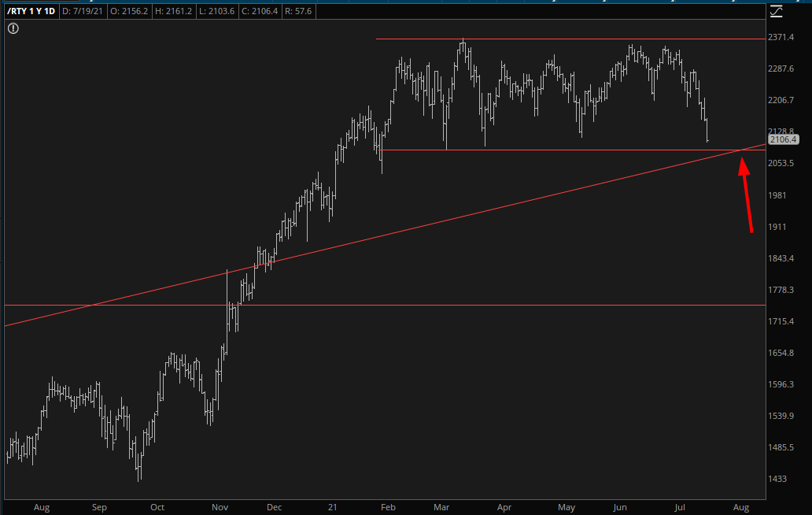Screen dimensions: 812x515
Task: Click the price scale curve icon at top right
Action: click(x=777, y=11)
